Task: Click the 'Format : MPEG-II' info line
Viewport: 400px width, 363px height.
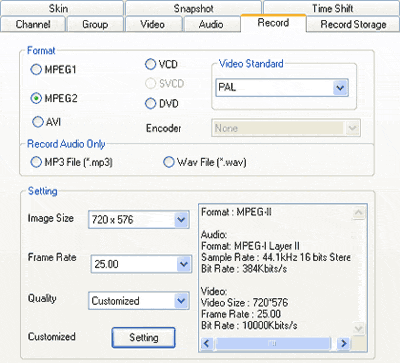Action: coord(236,212)
